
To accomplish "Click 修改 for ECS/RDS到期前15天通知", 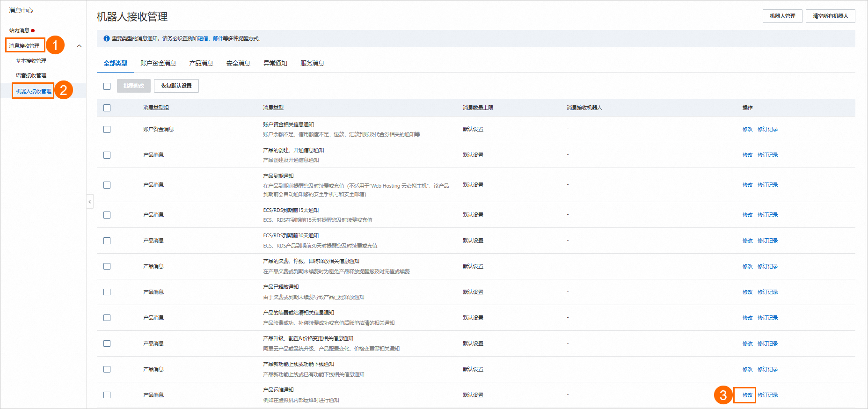I will tap(747, 215).
